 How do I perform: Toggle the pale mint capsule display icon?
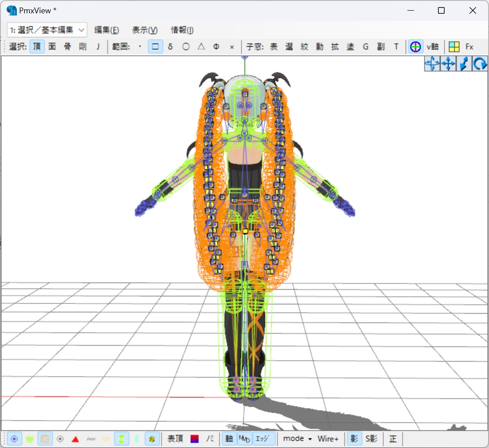point(137,439)
